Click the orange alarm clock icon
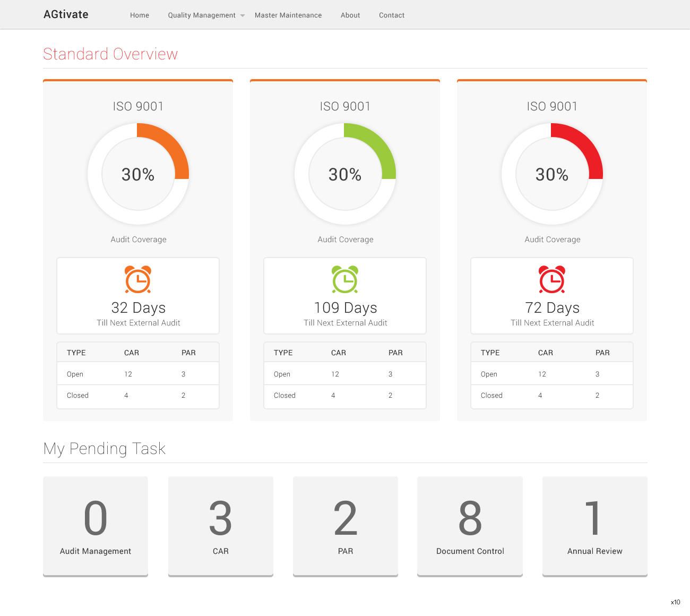690x616 pixels. (138, 279)
